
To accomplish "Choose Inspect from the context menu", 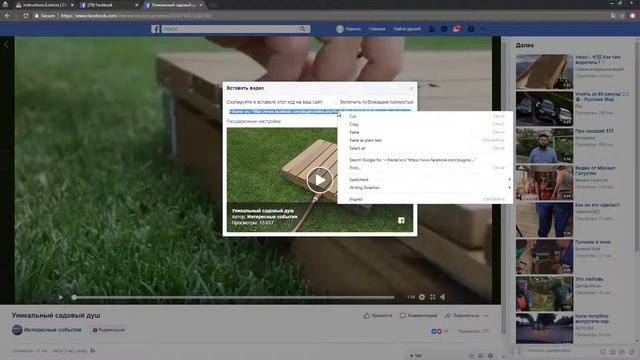I will 425,199.
